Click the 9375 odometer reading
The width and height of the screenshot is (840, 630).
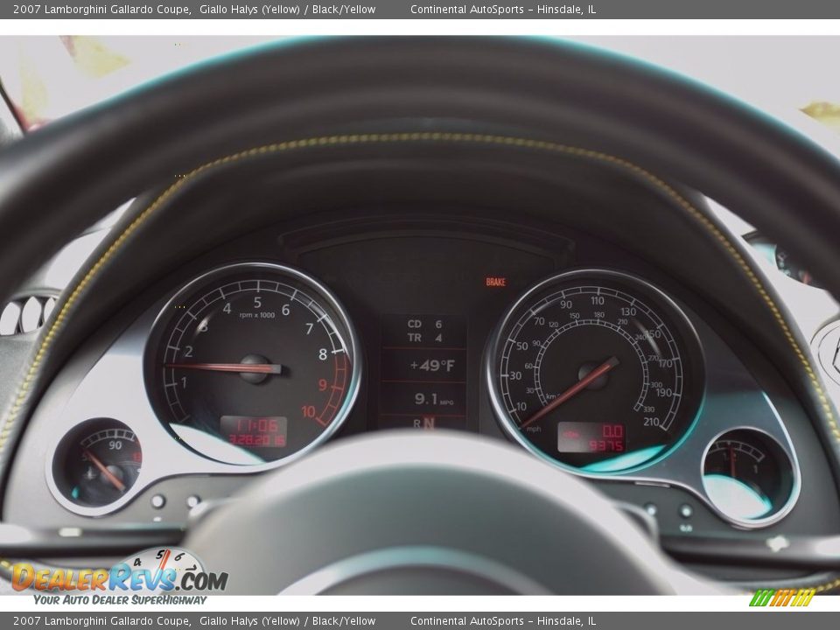pyautogui.click(x=605, y=445)
